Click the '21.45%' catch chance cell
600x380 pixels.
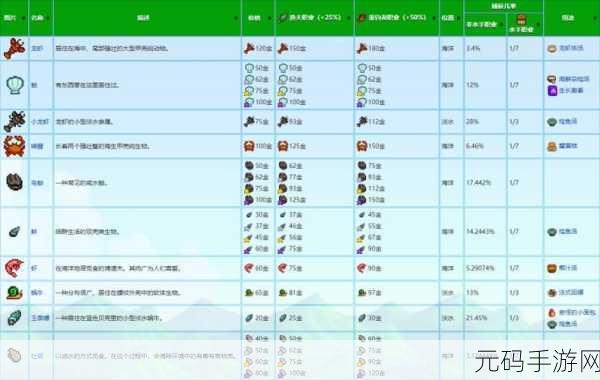coord(476,318)
